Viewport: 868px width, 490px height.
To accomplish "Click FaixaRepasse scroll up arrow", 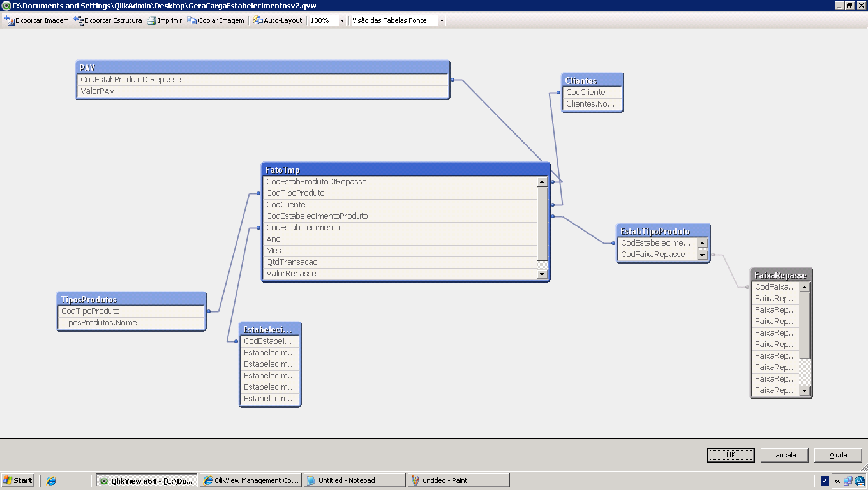I will (805, 287).
